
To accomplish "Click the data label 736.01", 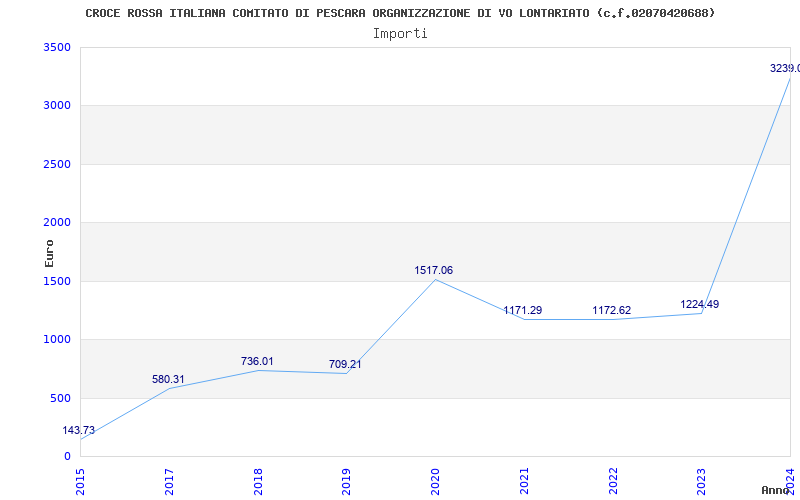I will (x=257, y=361).
